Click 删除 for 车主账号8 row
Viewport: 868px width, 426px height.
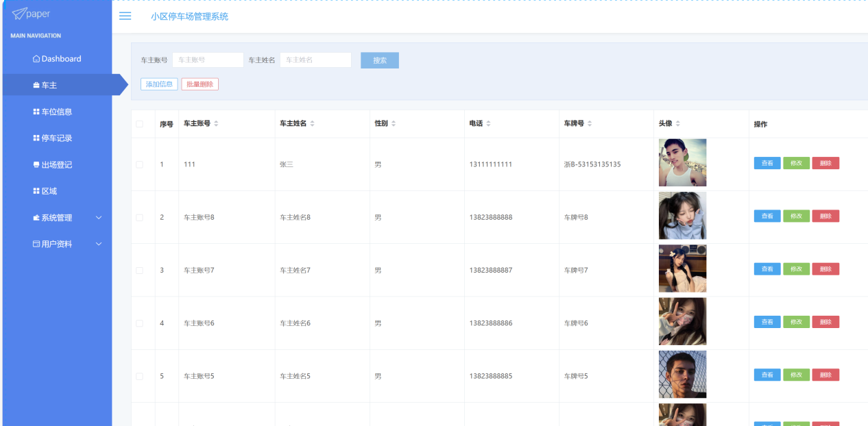[825, 216]
